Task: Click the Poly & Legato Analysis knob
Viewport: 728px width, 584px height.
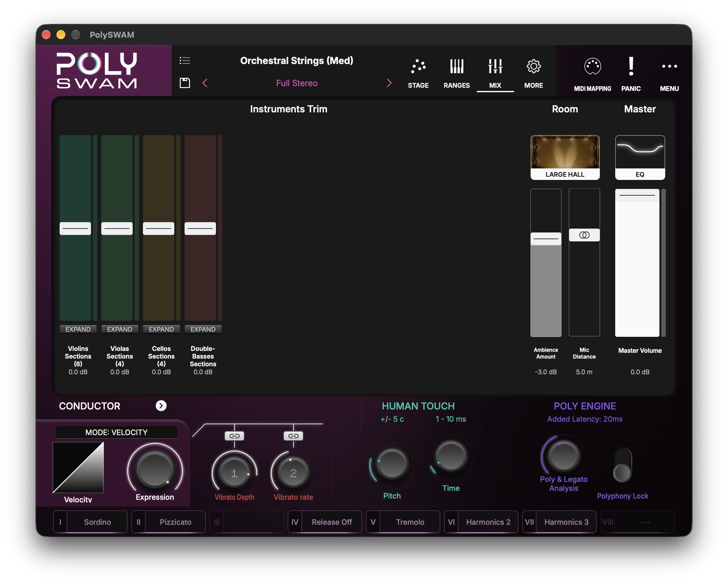Action: pos(563,456)
